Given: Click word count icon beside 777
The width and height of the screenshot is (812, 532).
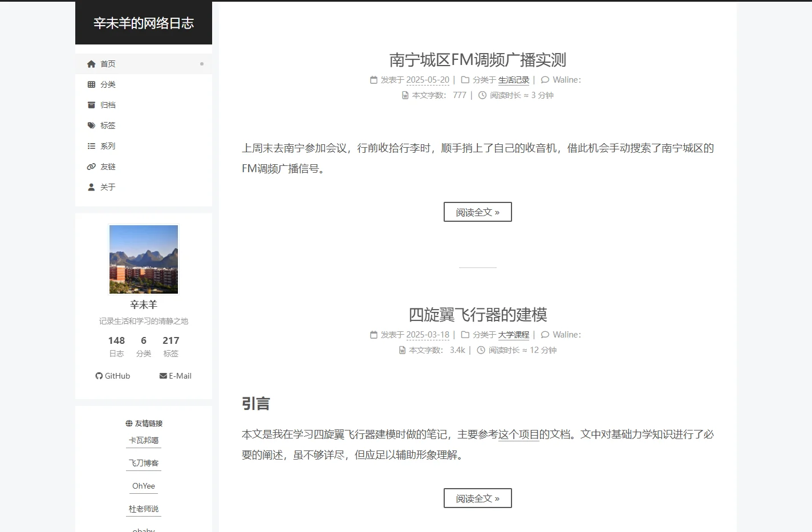Looking at the screenshot, I should (405, 95).
